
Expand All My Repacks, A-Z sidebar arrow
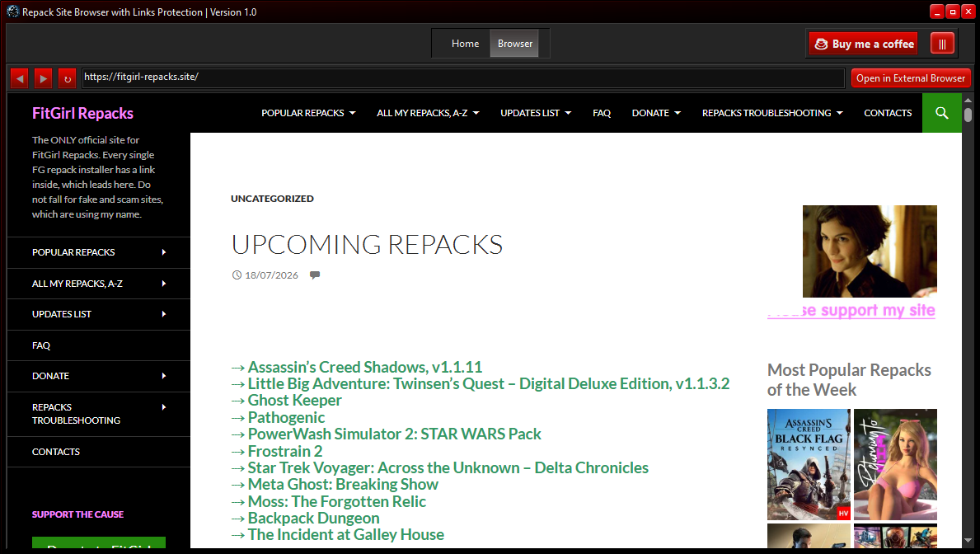(x=164, y=284)
